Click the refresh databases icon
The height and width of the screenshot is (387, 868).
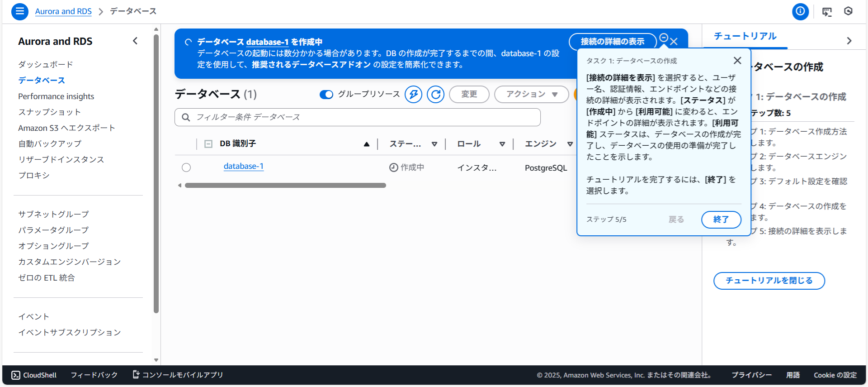coord(435,94)
